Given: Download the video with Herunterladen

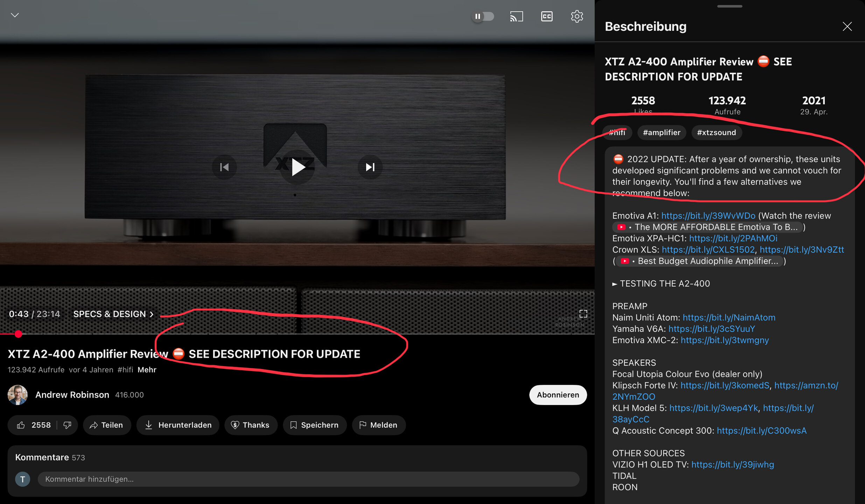Looking at the screenshot, I should point(178,425).
